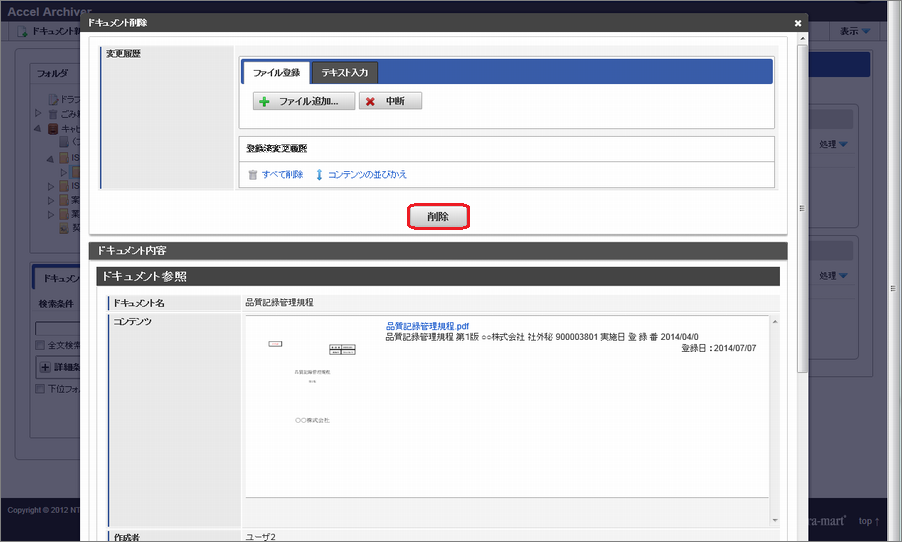Click the dialog scrollbar up arrow

coord(802,39)
